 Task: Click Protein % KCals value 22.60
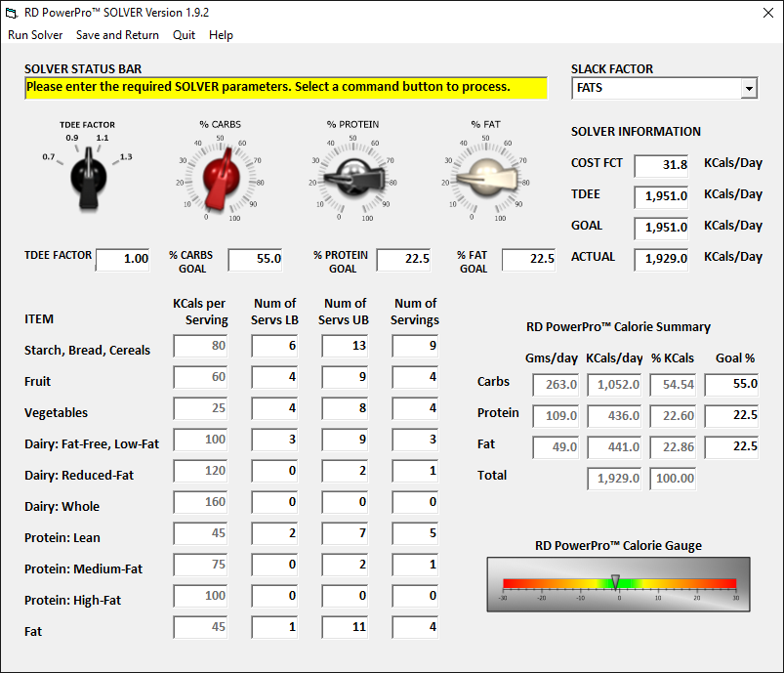coord(673,416)
